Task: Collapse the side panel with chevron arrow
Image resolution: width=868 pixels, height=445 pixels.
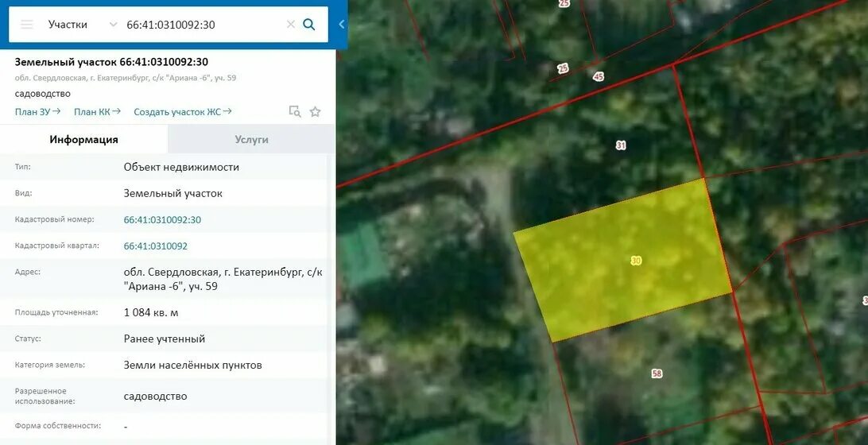Action: (x=341, y=25)
